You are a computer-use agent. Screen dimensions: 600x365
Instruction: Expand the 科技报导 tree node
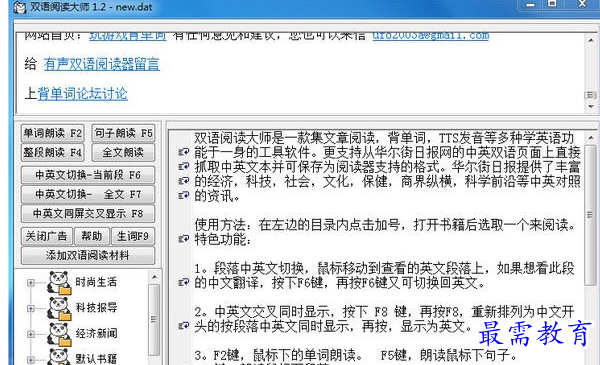coord(31,308)
